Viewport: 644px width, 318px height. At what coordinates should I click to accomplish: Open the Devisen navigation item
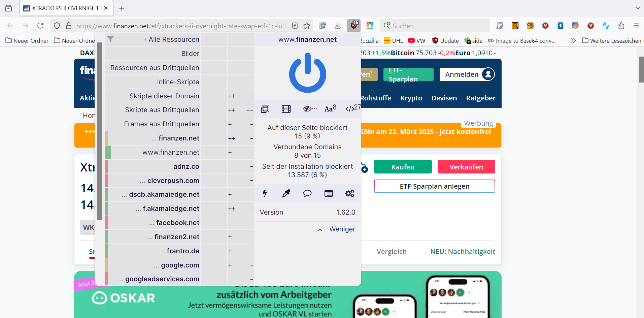coord(444,98)
